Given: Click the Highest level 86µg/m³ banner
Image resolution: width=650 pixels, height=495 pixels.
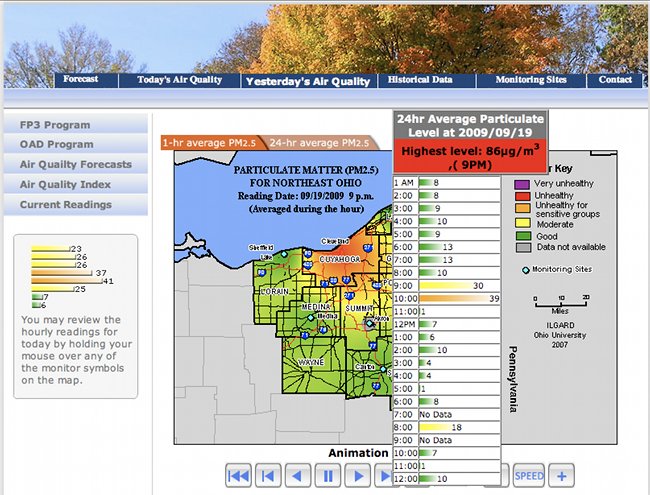Looking at the screenshot, I should coord(470,157).
